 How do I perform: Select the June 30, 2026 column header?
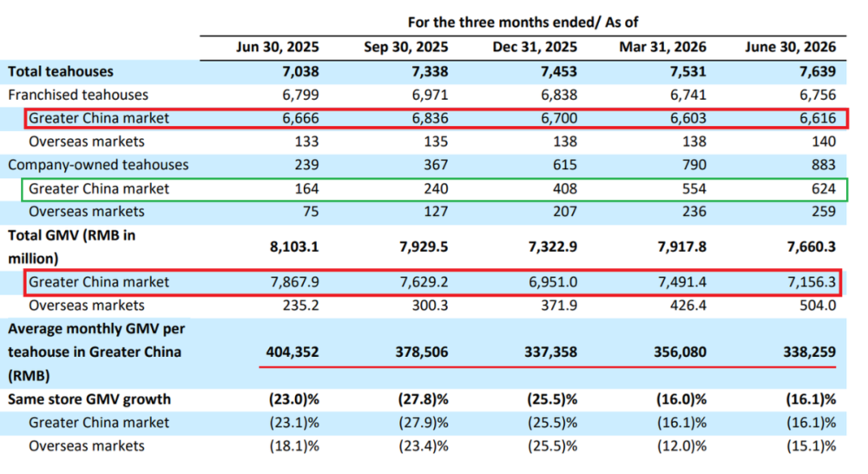point(791,47)
